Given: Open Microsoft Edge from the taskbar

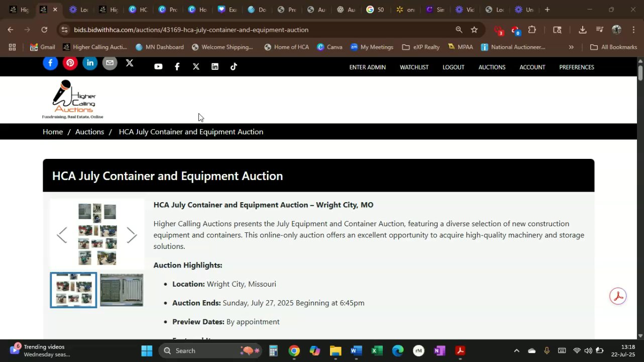Looking at the screenshot, I should [397, 350].
